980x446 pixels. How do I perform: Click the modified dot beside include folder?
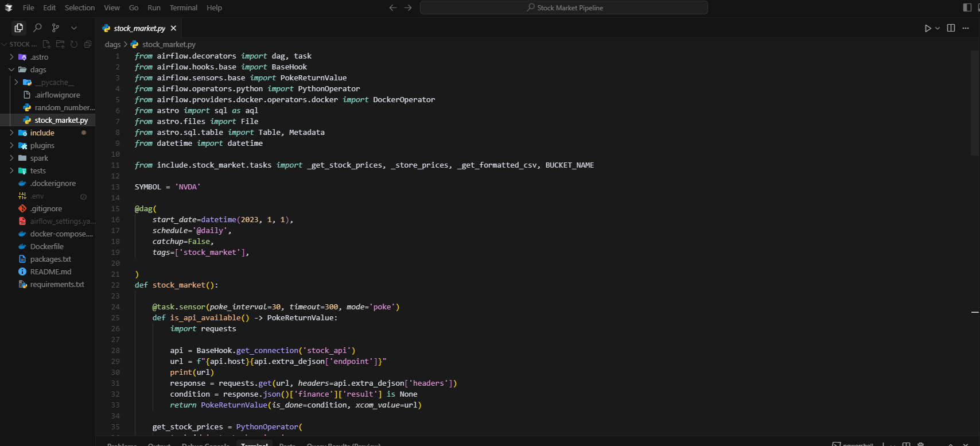pos(84,133)
